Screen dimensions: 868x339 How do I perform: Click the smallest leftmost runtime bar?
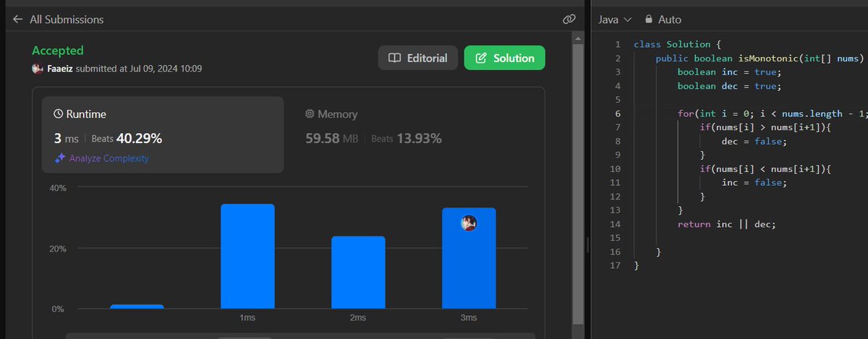click(x=137, y=306)
